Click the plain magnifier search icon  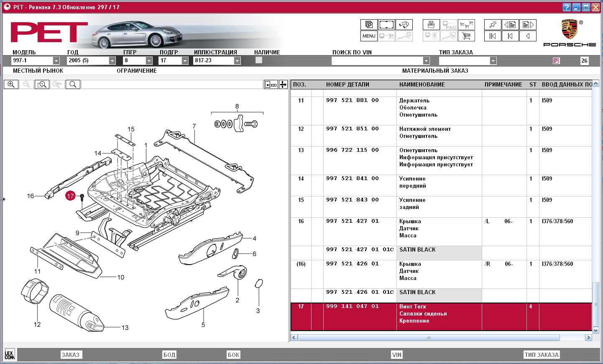click(73, 84)
